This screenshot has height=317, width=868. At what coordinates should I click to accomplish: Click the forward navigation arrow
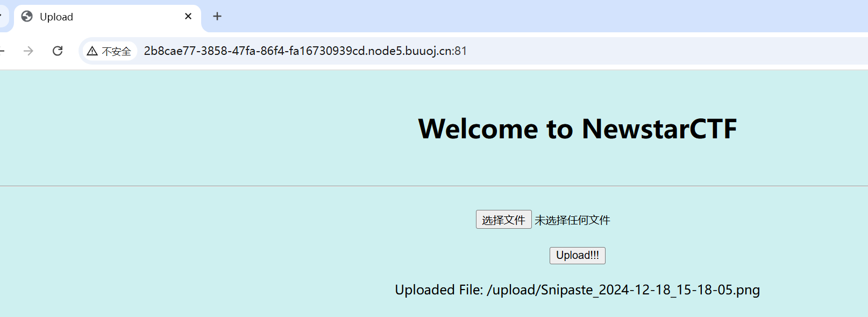pyautogui.click(x=29, y=51)
